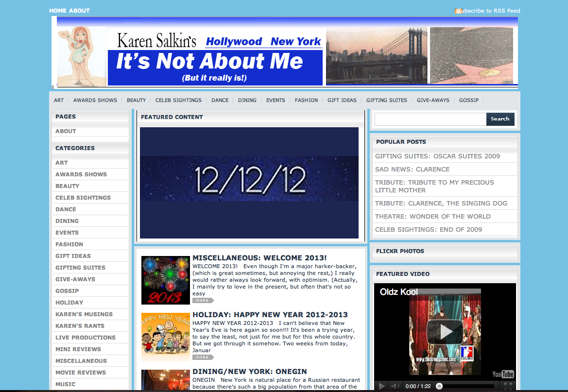
Task: Open HOLIDAY: HAPPY NEW YEAR 2012-2013 title
Action: 270,315
